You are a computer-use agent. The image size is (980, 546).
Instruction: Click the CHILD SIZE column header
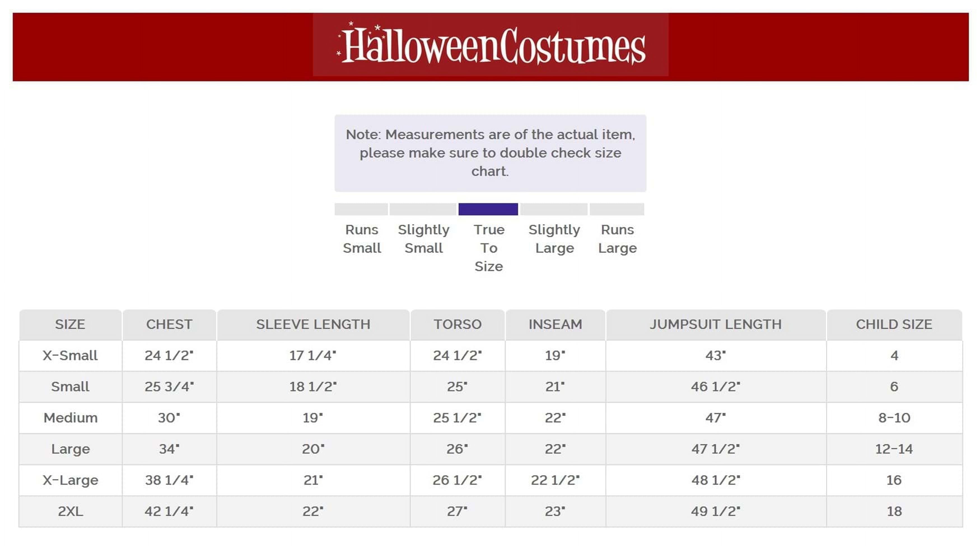click(x=894, y=325)
